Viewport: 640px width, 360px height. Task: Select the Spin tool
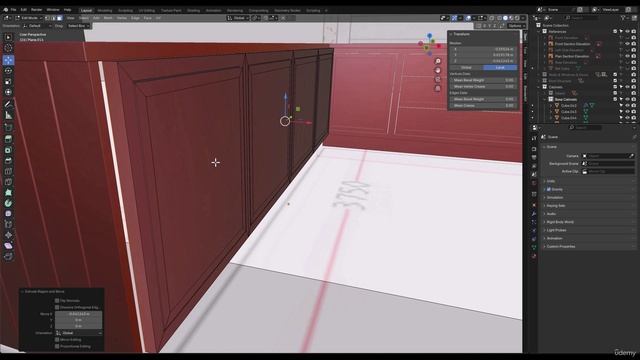point(8,203)
